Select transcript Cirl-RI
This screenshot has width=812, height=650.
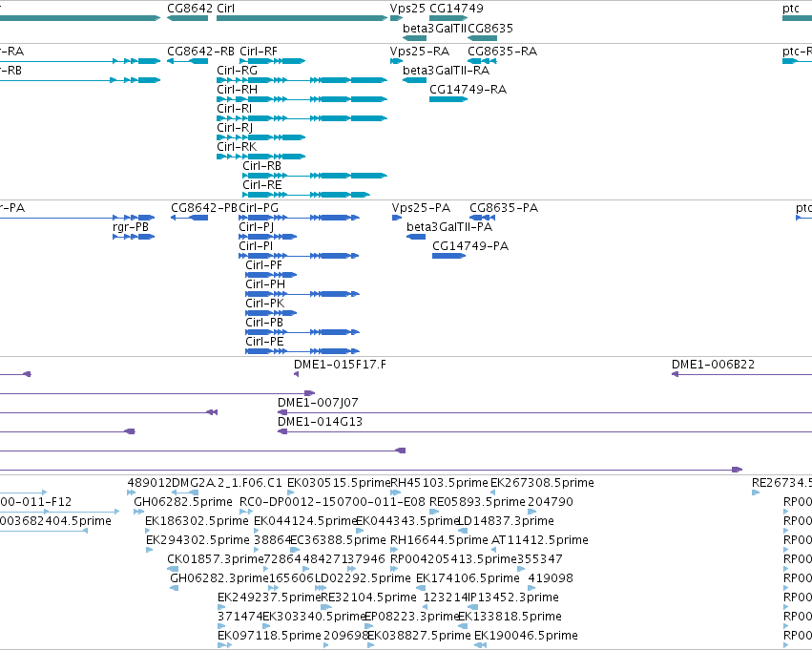coord(302,118)
